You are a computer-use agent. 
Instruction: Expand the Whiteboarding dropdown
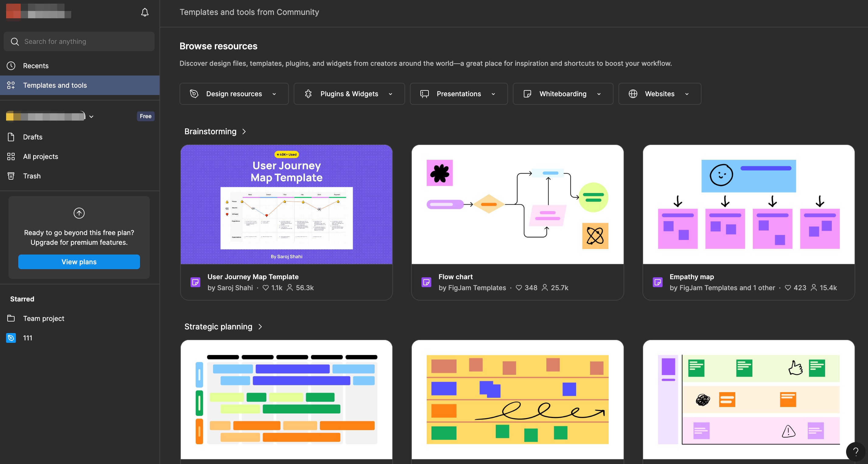pyautogui.click(x=563, y=94)
